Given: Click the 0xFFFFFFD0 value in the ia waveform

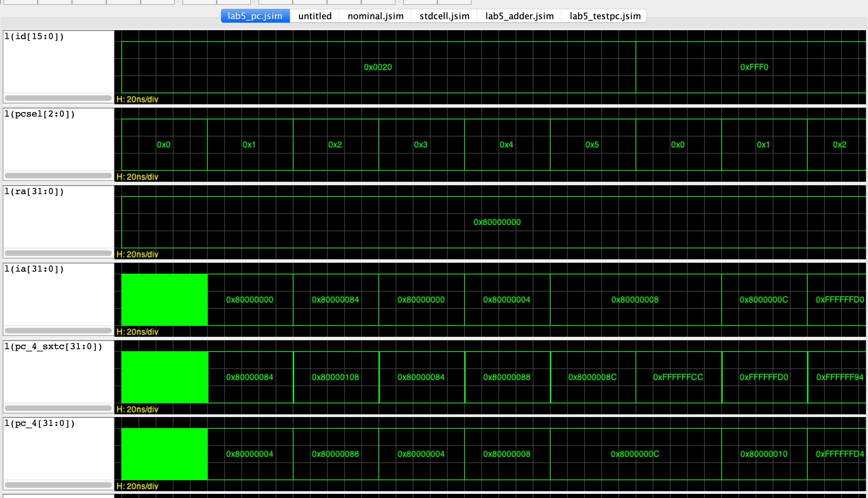Looking at the screenshot, I should coord(840,300).
